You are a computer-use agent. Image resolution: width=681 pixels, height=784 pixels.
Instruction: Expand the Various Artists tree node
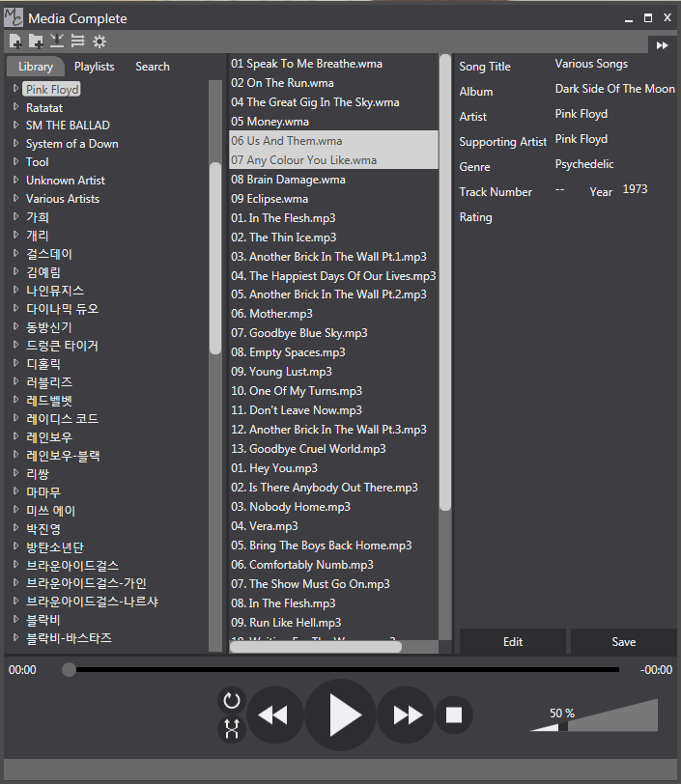pyautogui.click(x=16, y=199)
